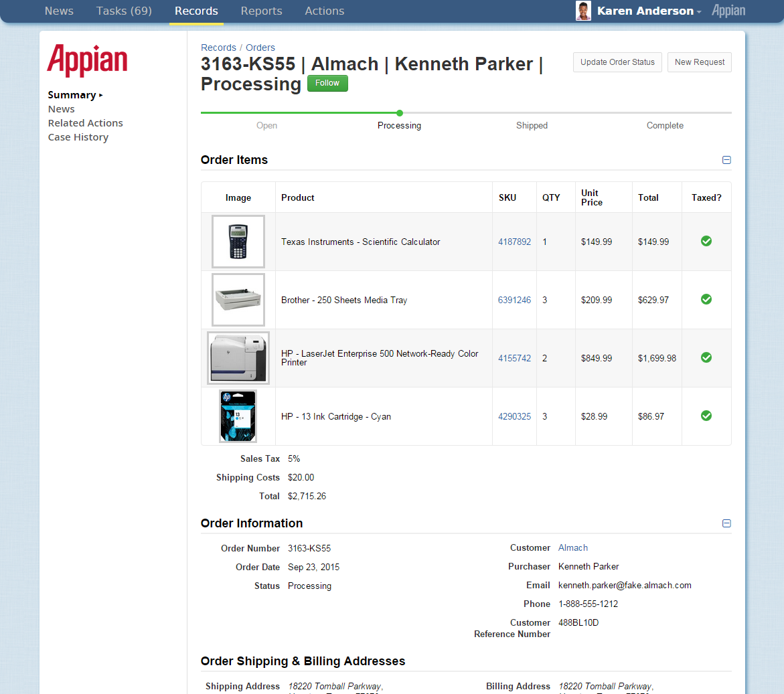Click the 5% sales tax value
This screenshot has height=694, width=784.
[294, 458]
